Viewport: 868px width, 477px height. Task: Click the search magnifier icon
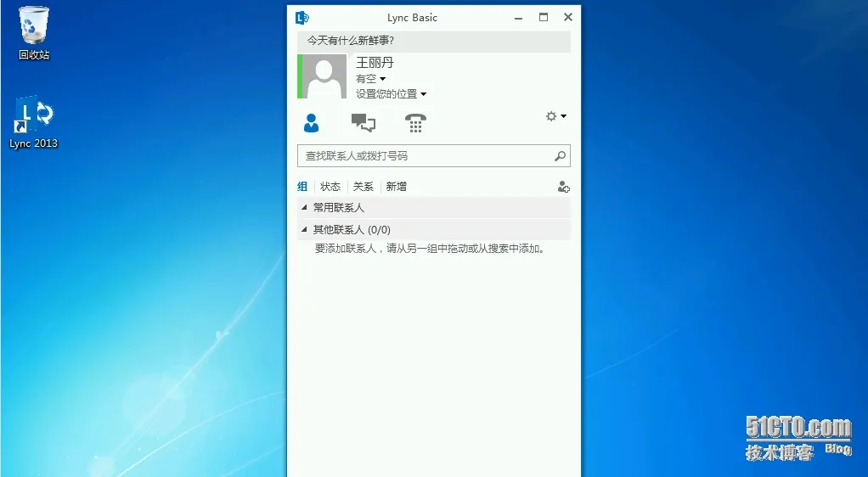(x=561, y=156)
